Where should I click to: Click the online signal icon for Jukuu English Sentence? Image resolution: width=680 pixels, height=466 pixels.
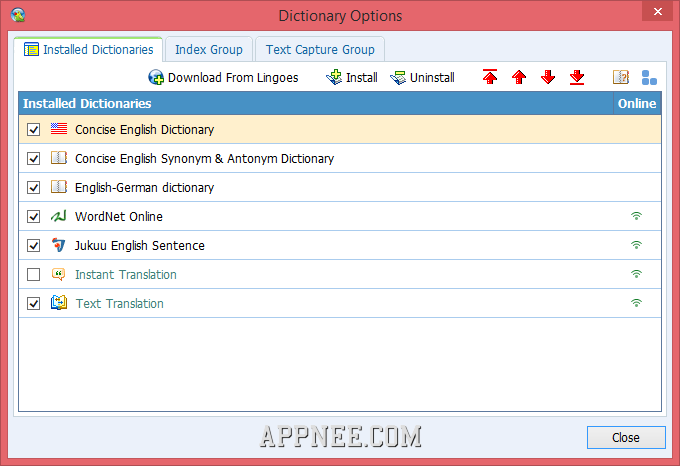[x=636, y=245]
